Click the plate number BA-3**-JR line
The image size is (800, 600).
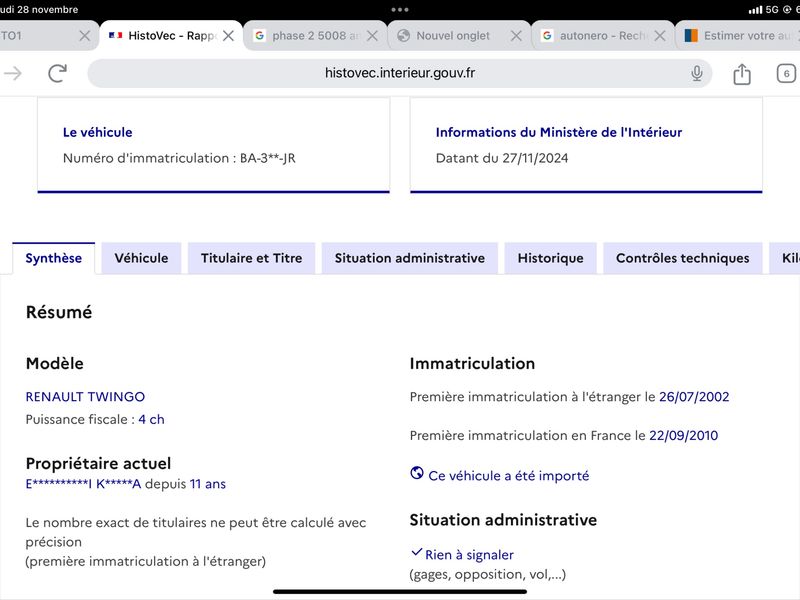coord(179,158)
